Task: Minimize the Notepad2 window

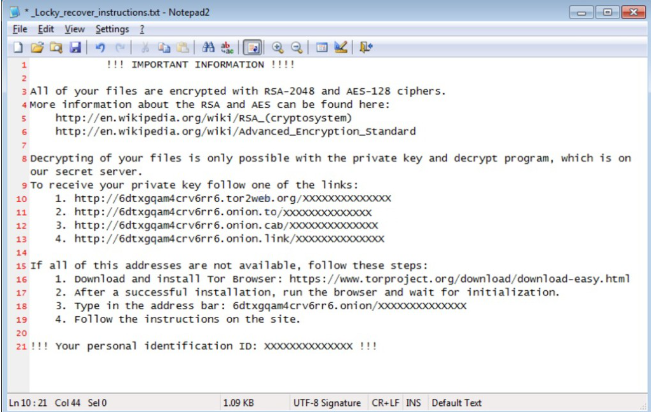Action: click(581, 12)
